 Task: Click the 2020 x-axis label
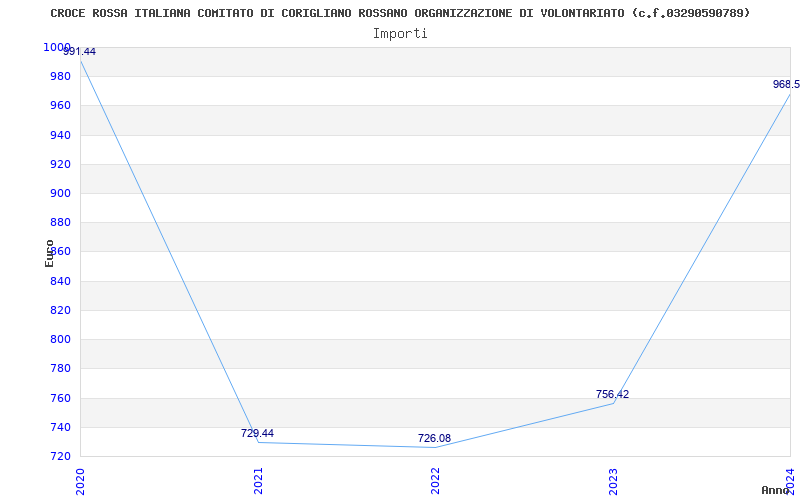pos(80,481)
